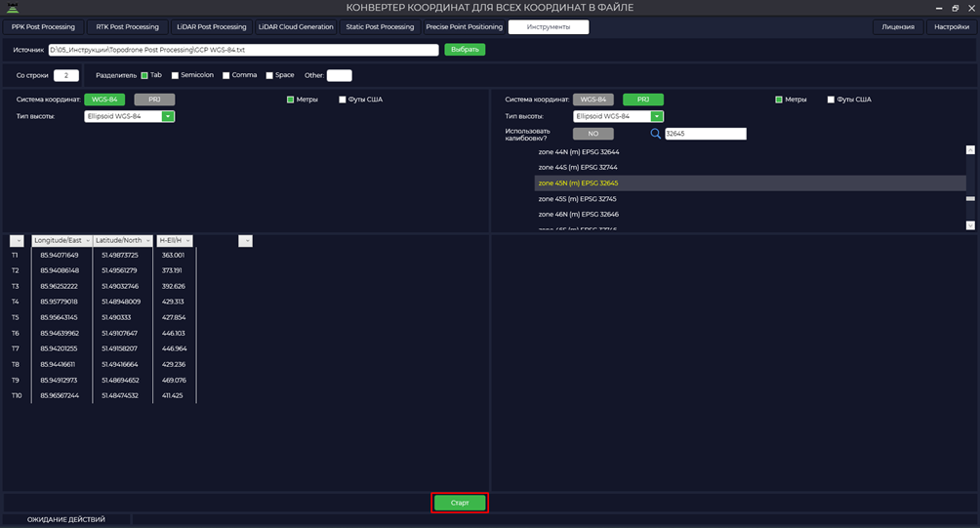Click the zone list scrollbar thumb

coord(970,199)
